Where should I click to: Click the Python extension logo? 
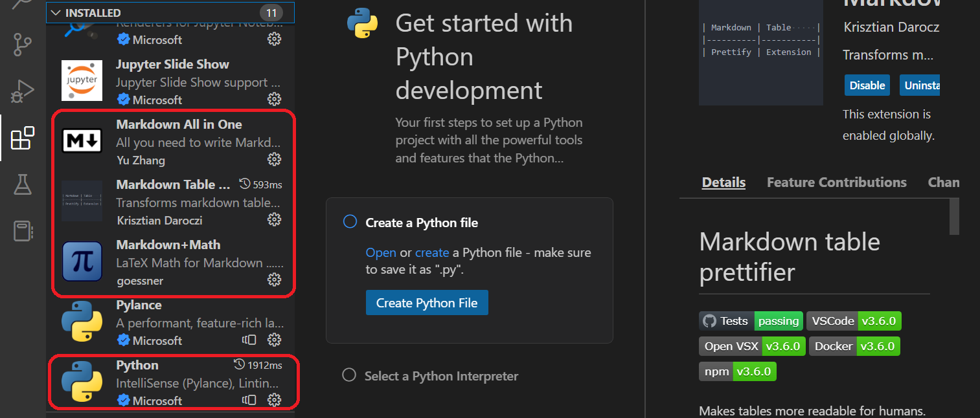(x=82, y=381)
